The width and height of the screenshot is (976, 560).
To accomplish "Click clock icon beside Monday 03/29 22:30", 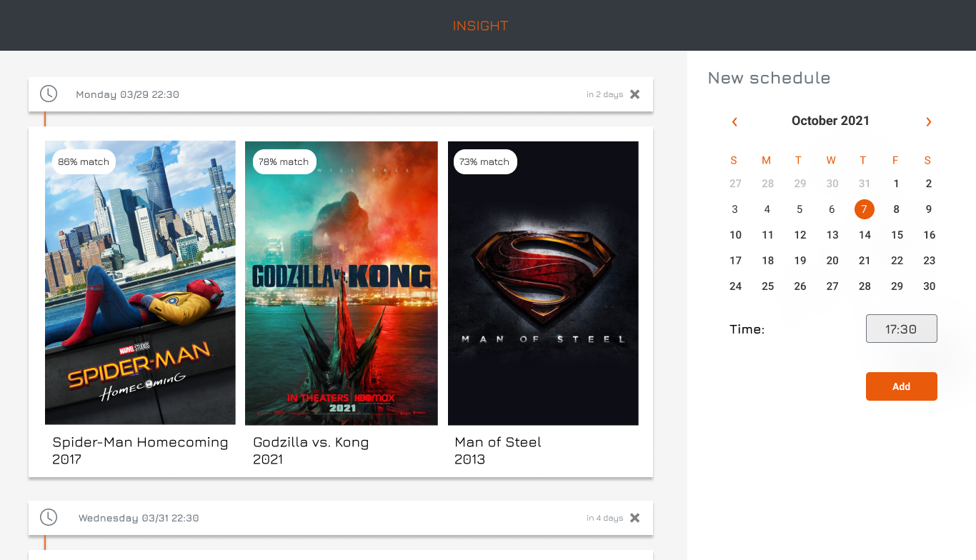I will coord(48,94).
